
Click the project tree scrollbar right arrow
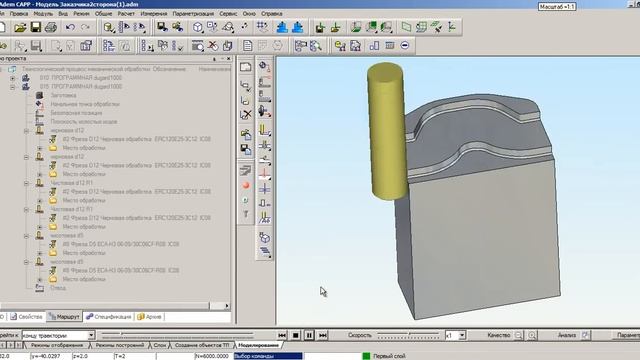pos(227,306)
